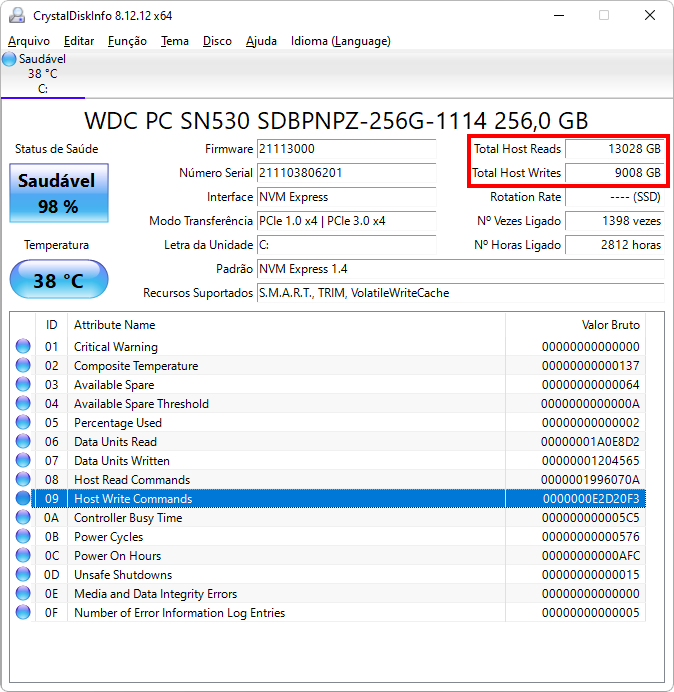The image size is (674, 692).
Task: Select the Percentage Used attribute name
Action: [118, 423]
